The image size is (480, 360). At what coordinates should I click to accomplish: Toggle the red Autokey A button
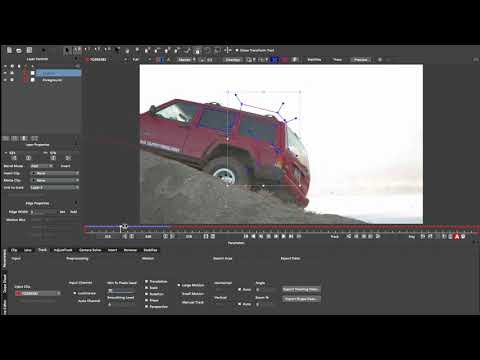click(457, 236)
